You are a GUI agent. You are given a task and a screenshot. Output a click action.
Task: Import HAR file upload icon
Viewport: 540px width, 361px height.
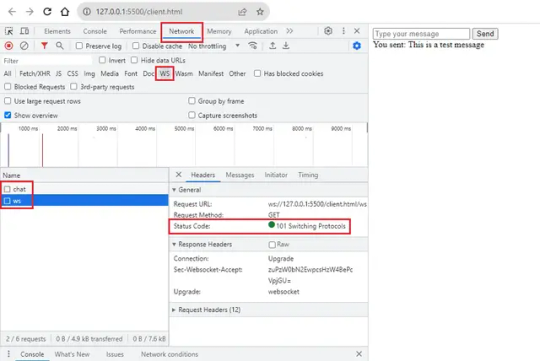272,45
